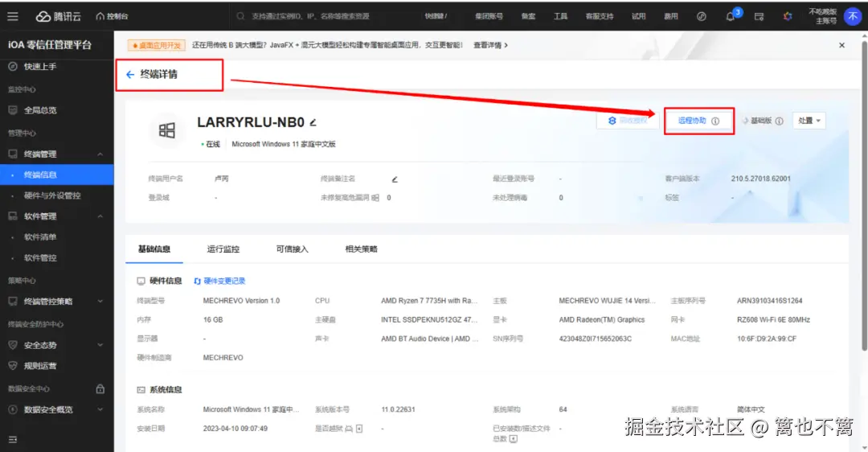Viewport: 868px width, 452px height.
Task: Click the compass icon in top bar
Action: click(x=702, y=17)
